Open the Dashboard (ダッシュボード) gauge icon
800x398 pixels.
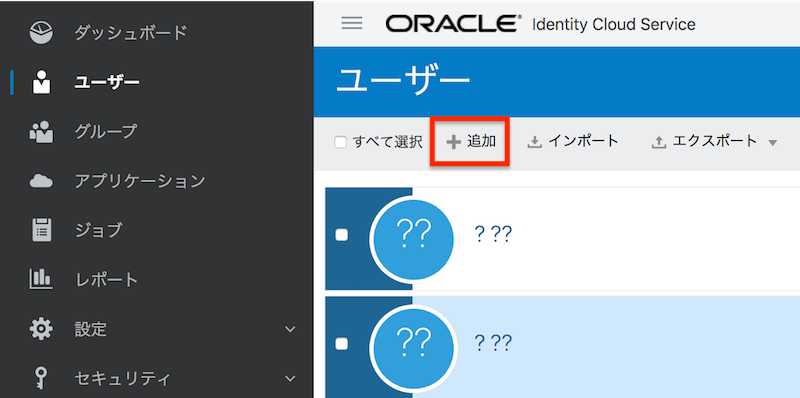point(41,33)
